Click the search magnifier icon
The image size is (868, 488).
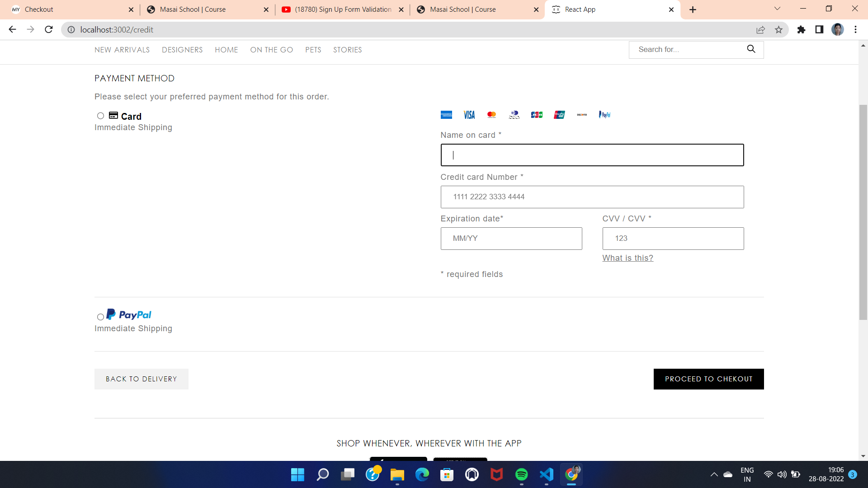[751, 49]
